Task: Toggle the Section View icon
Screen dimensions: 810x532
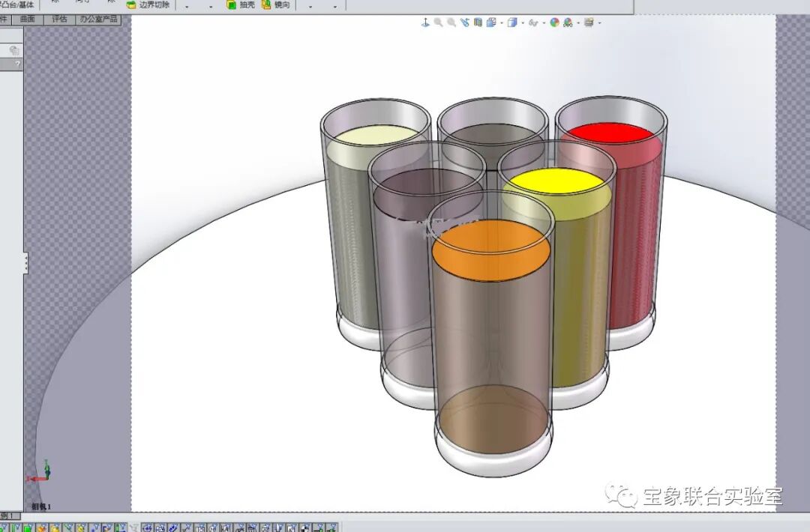Action: click(478, 22)
